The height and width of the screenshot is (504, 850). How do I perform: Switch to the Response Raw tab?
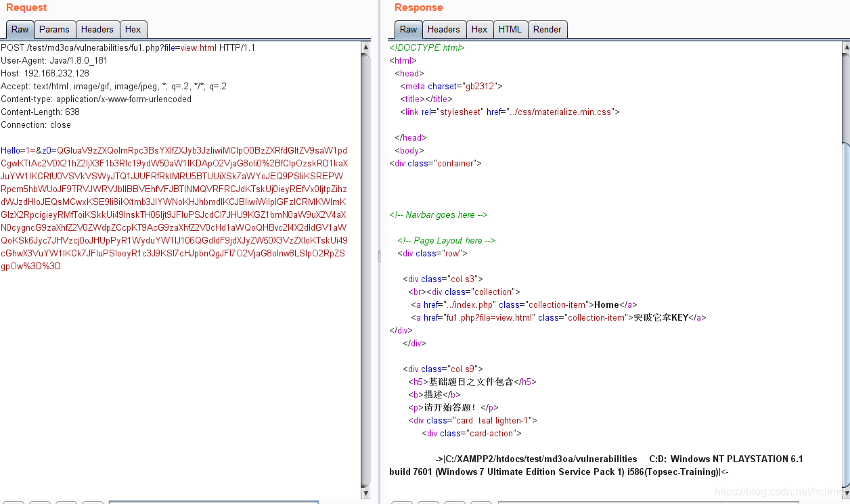tap(409, 29)
